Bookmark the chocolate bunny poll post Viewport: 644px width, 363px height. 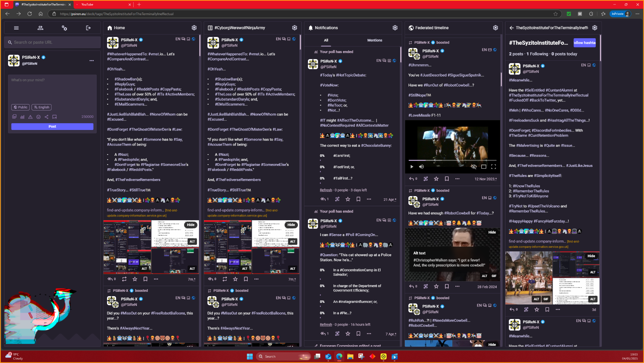(358, 199)
